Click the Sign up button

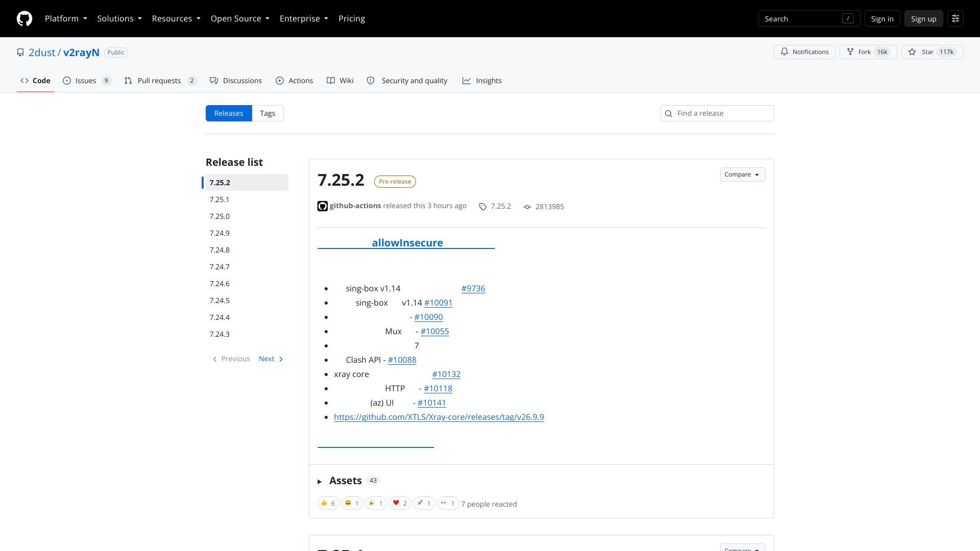[923, 18]
